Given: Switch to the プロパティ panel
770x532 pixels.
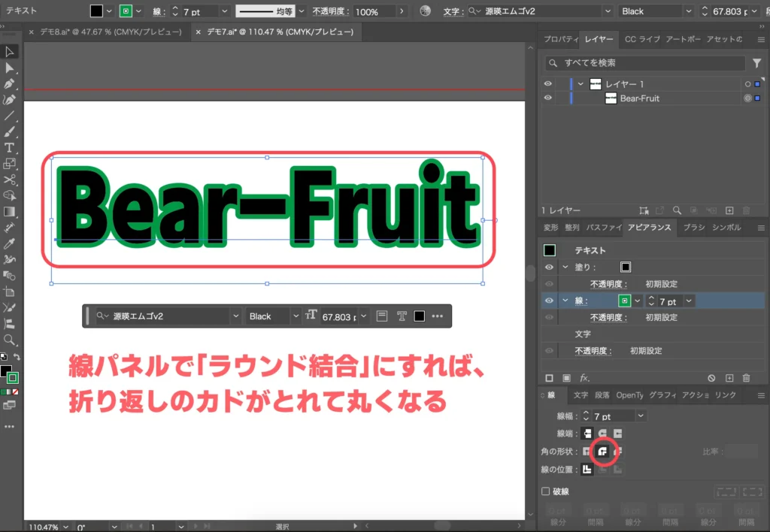Looking at the screenshot, I should (561, 39).
